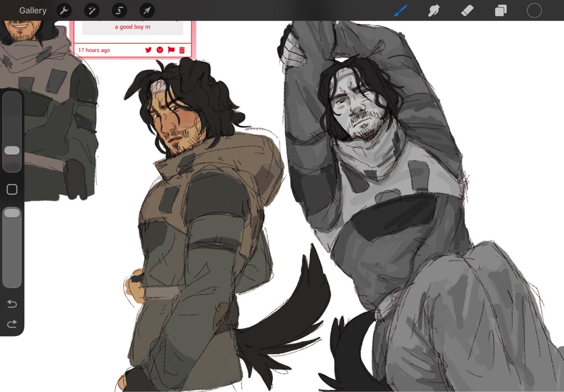Click the brush size slider handle
Viewport: 564px width, 392px height.
point(12,150)
